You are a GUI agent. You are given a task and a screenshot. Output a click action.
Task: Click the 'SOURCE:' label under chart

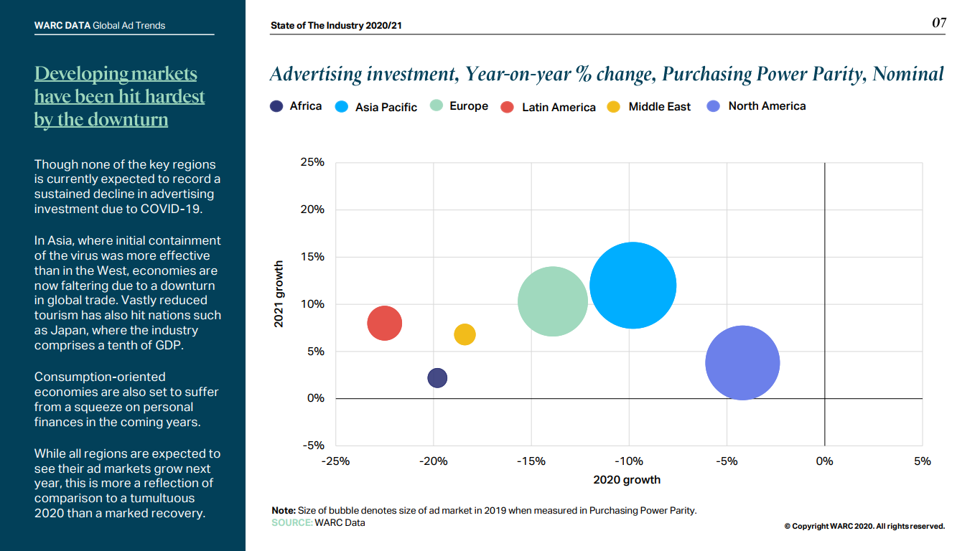point(291,522)
